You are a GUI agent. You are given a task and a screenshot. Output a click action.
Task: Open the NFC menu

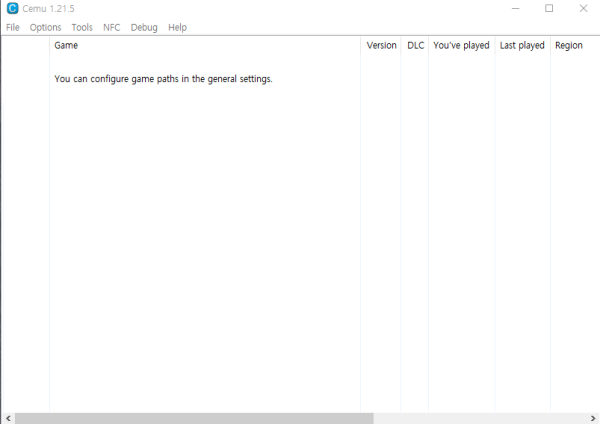111,28
